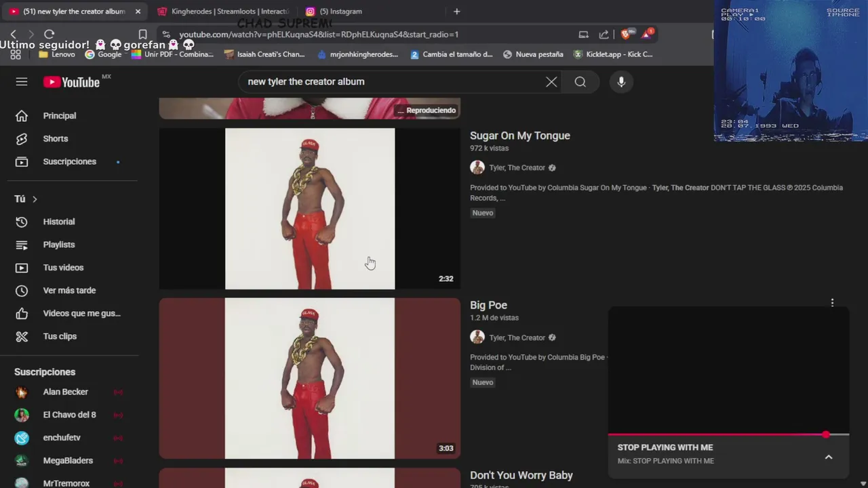This screenshot has height=488, width=868.
Task: Open the Don't You Worry Baby title
Action: (521, 476)
